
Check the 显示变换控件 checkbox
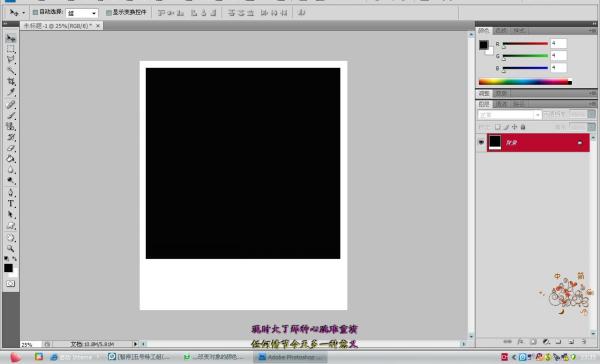[108, 13]
